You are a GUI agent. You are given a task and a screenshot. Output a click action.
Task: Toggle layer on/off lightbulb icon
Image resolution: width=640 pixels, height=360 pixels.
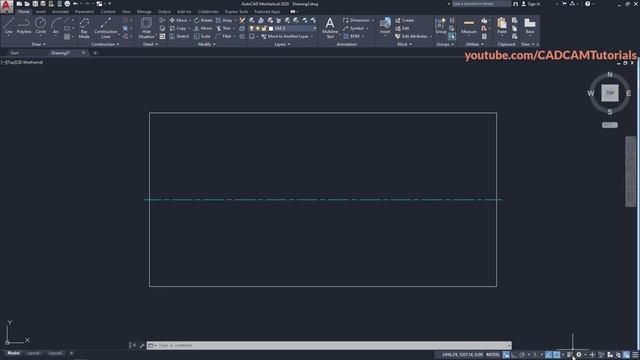pos(252,28)
